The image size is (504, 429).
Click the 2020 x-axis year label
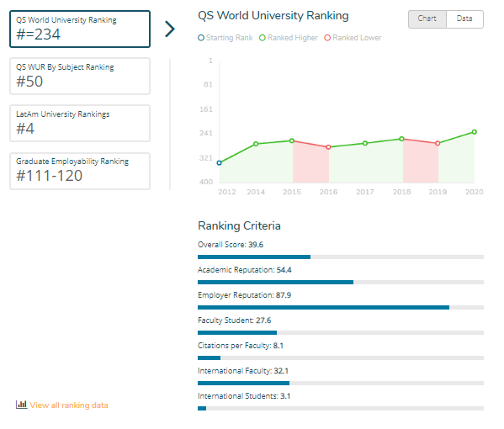475,192
